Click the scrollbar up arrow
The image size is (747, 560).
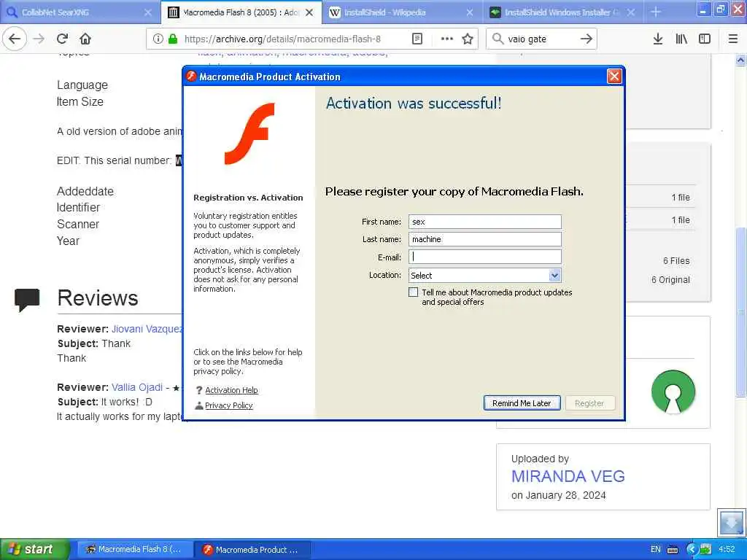pyautogui.click(x=740, y=61)
